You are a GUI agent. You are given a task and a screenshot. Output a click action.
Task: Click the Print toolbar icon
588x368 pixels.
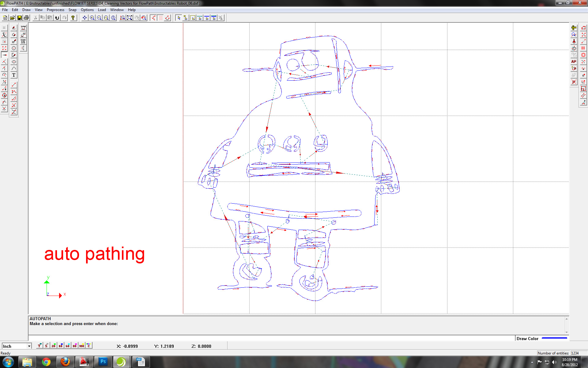coord(26,17)
